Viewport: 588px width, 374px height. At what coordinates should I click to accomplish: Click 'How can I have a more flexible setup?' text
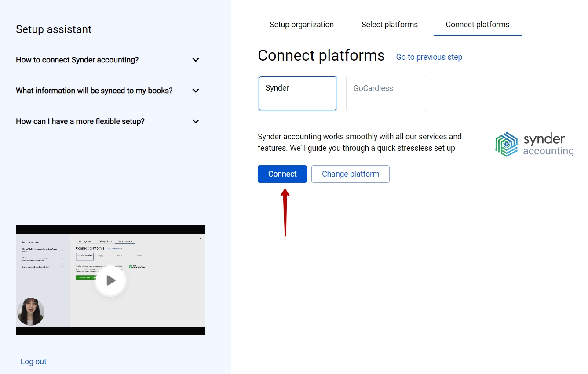click(x=80, y=121)
